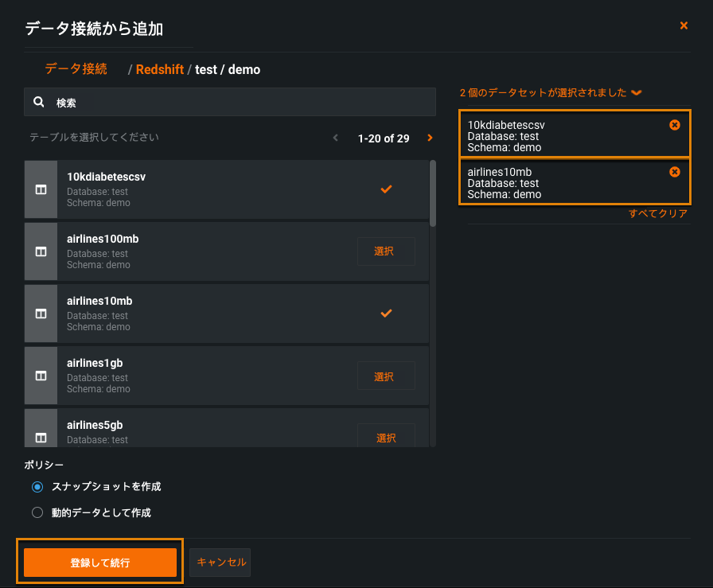713x588 pixels.
Task: Remove 10kdiabetescsv from selected datasets
Action: tap(675, 125)
